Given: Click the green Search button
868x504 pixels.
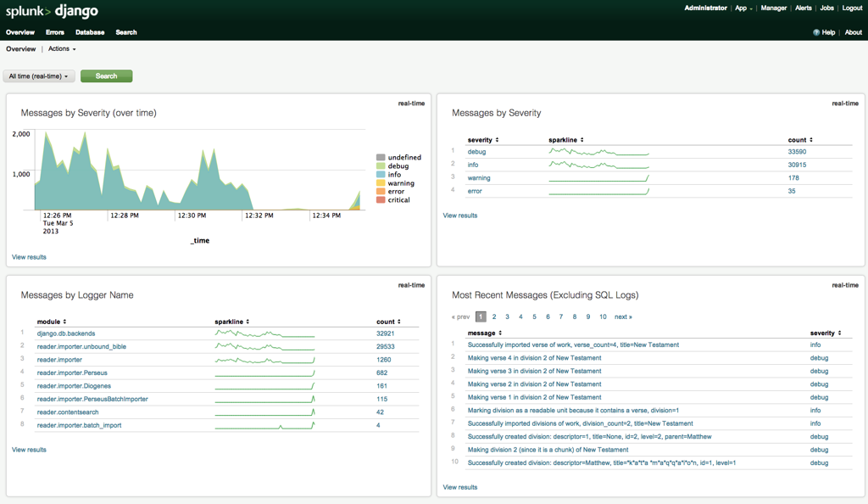Looking at the screenshot, I should tap(106, 76).
